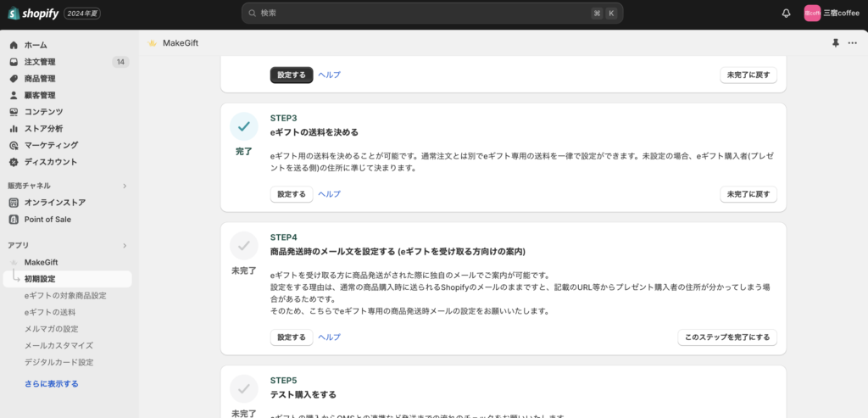Screen dimensions: 868x418
Task: Click the Shopify logo
Action: [33, 14]
